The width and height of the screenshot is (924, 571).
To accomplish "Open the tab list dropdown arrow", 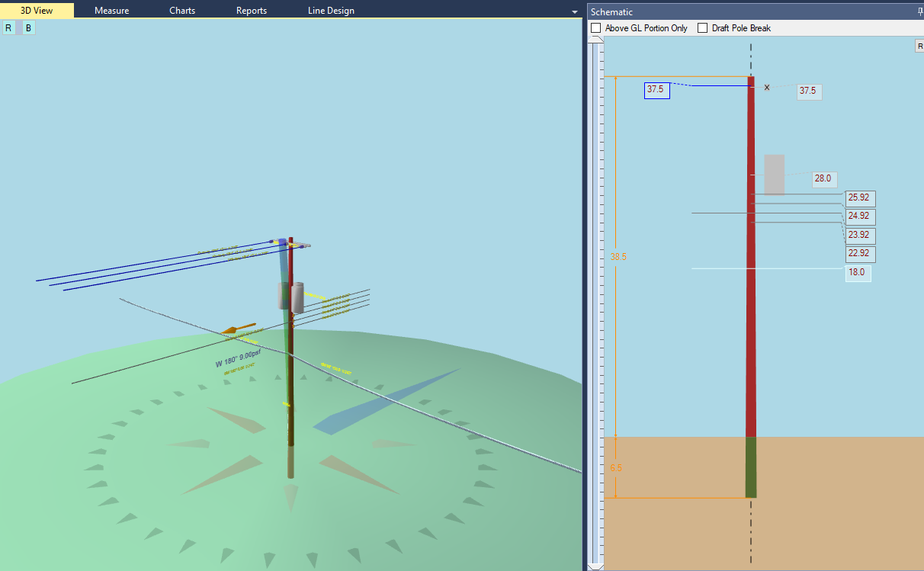I will coord(575,12).
